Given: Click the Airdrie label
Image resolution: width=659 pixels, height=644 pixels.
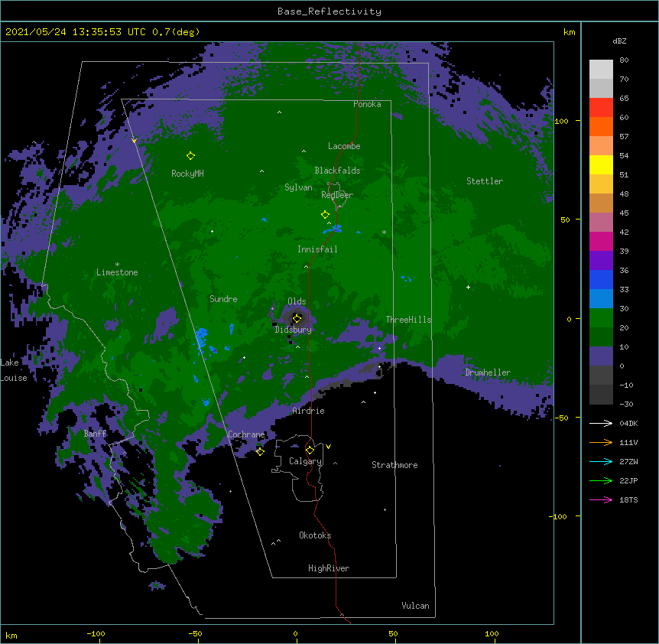Looking at the screenshot, I should click(309, 411).
